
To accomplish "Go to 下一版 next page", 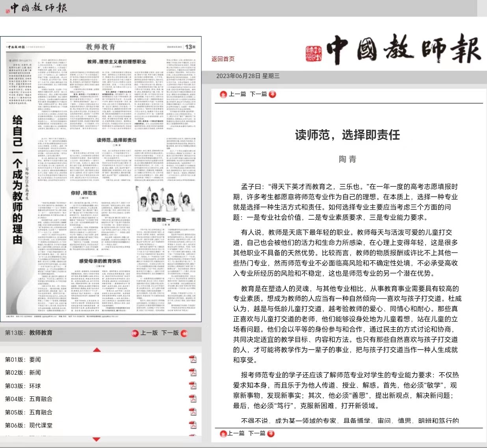I will (170, 333).
